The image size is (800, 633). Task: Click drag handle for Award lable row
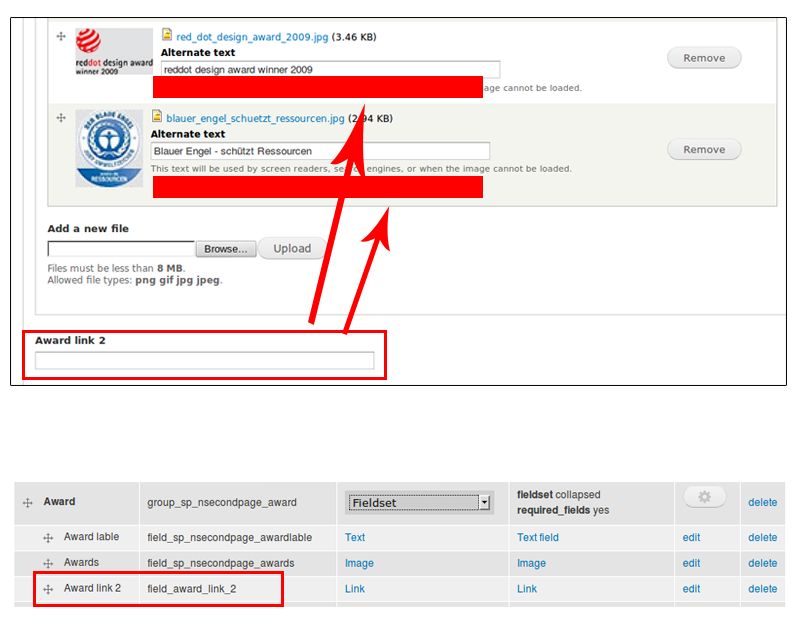coord(48,538)
